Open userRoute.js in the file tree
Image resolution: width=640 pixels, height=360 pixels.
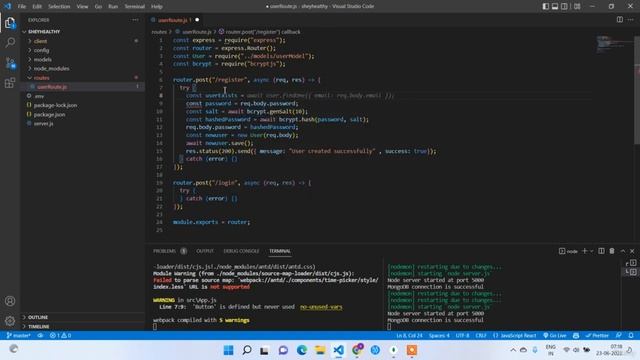tap(52, 87)
